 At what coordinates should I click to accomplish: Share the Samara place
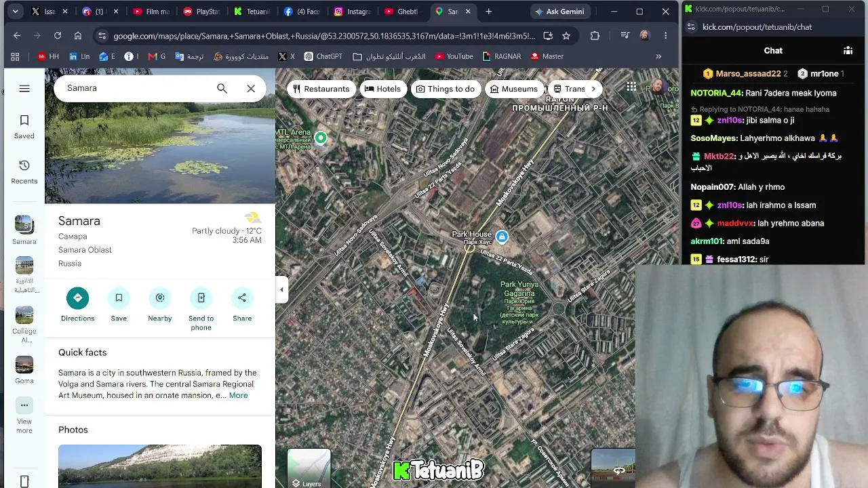point(242,306)
